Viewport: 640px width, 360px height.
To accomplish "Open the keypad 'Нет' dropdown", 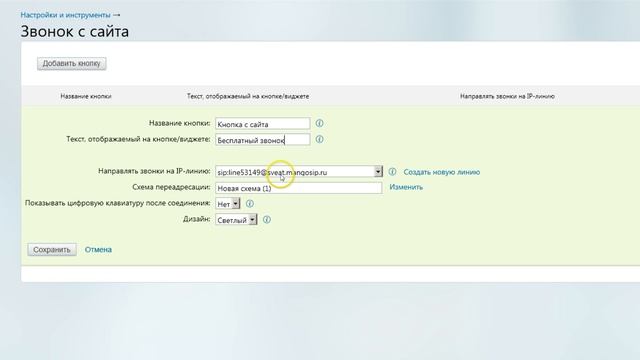I will [x=228, y=204].
